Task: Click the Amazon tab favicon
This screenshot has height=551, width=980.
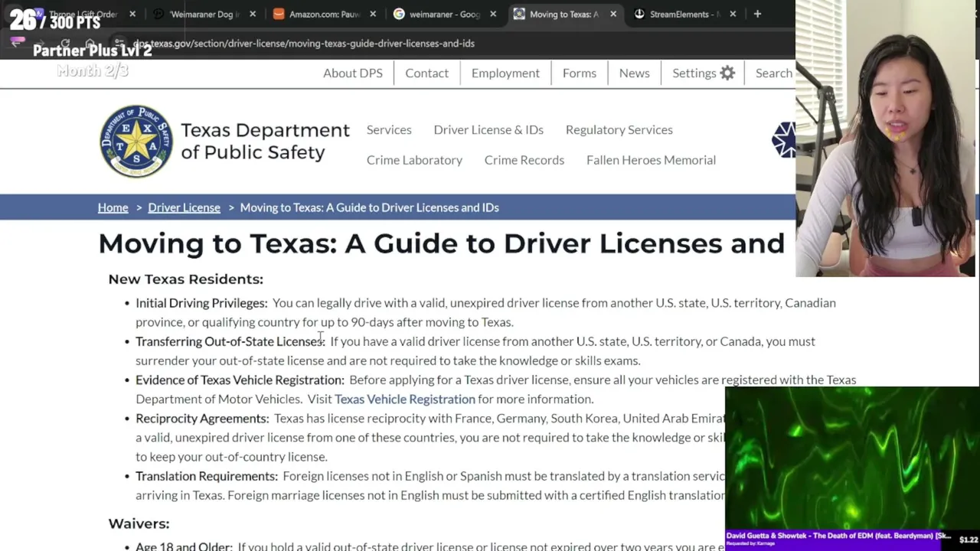Action: click(x=279, y=14)
